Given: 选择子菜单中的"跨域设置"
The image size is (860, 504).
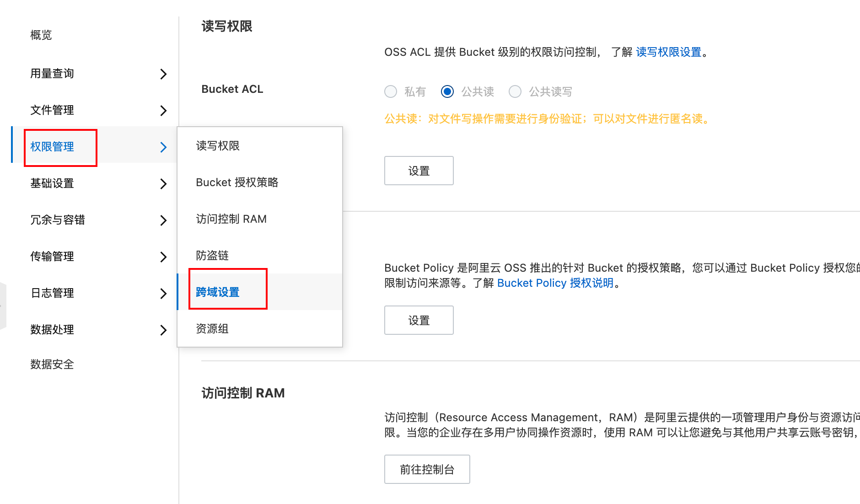Looking at the screenshot, I should pos(218,291).
